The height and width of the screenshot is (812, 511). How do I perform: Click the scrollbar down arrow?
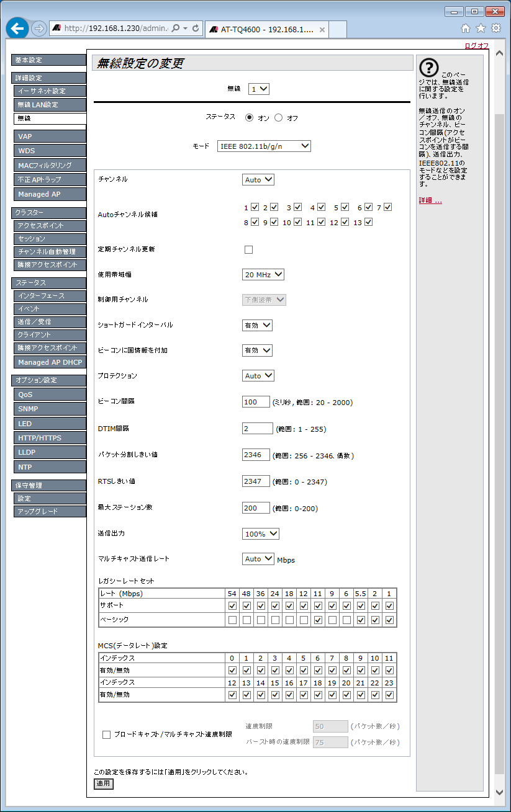tap(500, 792)
